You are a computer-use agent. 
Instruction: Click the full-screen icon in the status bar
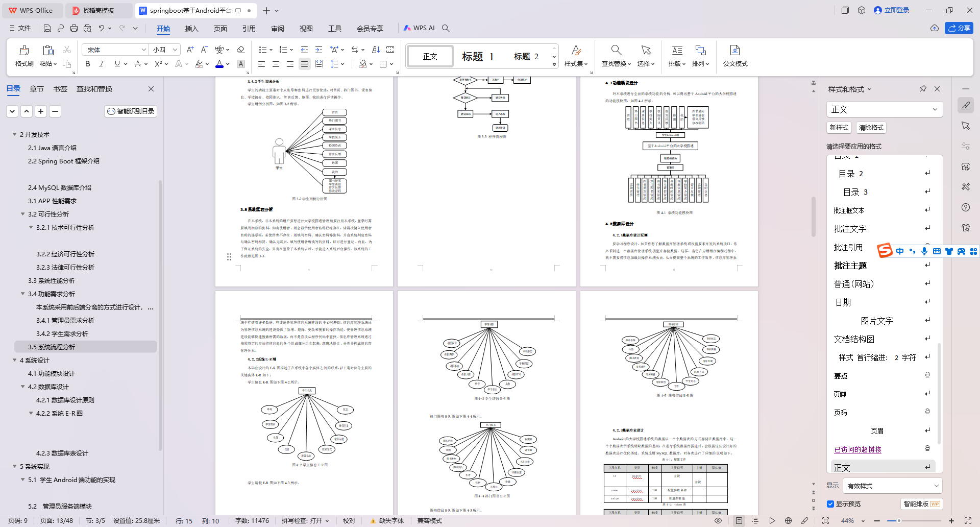[968, 520]
